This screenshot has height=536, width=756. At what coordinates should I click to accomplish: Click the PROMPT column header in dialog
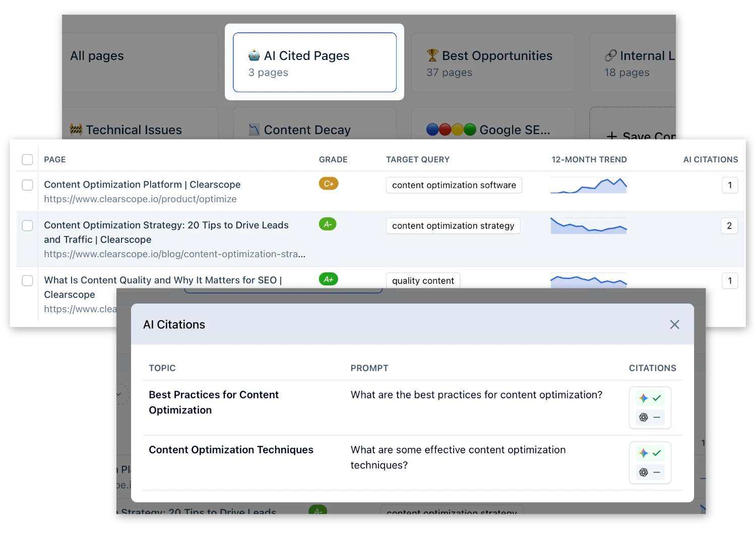pos(369,368)
